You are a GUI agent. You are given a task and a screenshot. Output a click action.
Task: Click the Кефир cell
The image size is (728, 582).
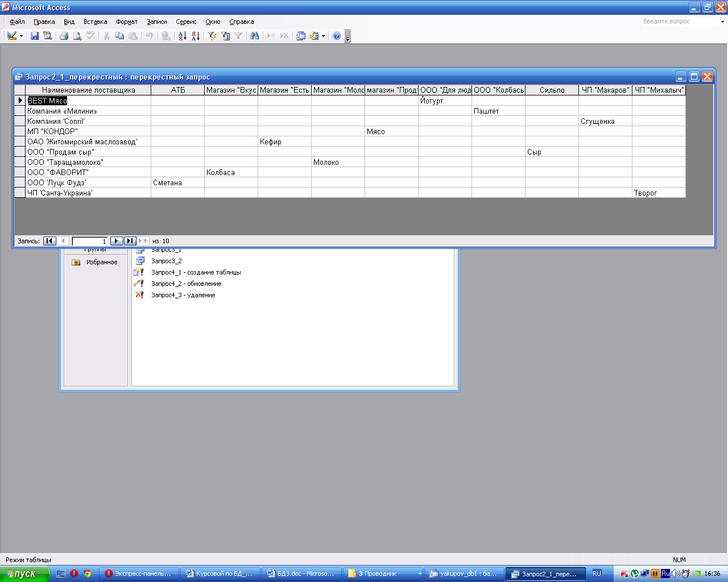284,142
